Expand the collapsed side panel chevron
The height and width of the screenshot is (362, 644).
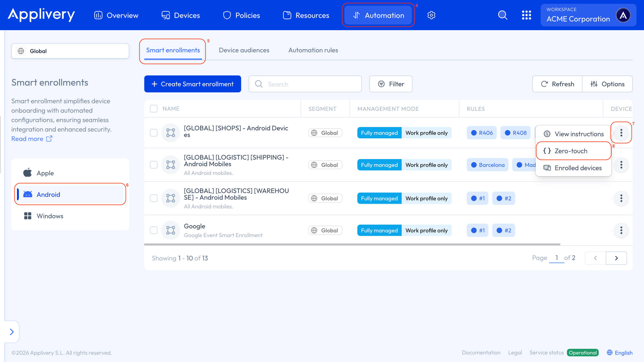click(12, 332)
